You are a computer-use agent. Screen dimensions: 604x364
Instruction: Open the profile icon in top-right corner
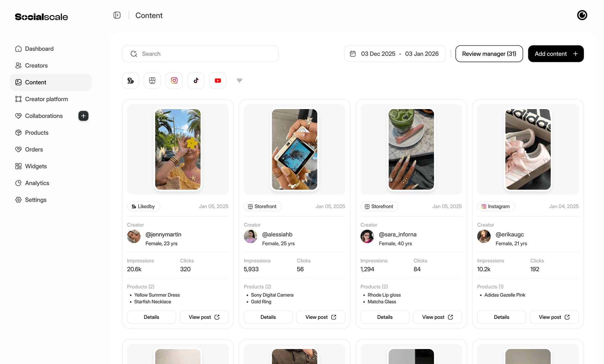pos(582,15)
